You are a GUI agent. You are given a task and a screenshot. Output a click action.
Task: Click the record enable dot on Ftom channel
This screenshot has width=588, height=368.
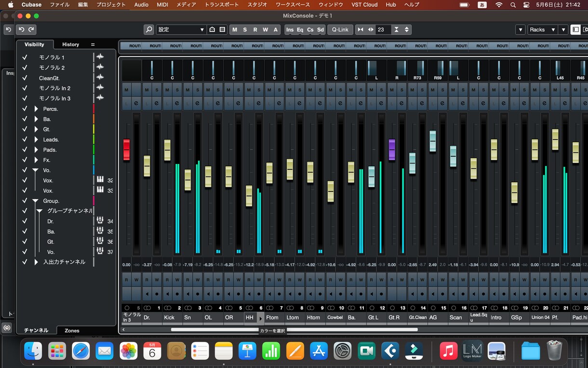(280, 293)
